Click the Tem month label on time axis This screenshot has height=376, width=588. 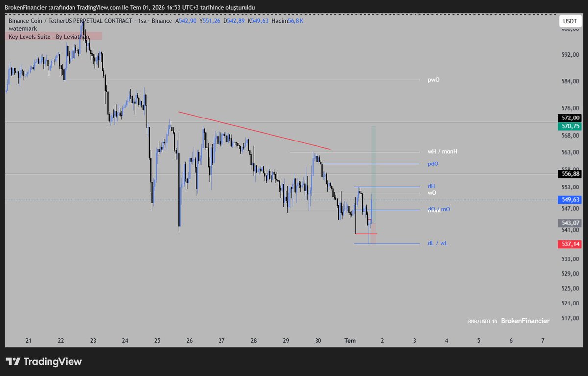point(350,340)
